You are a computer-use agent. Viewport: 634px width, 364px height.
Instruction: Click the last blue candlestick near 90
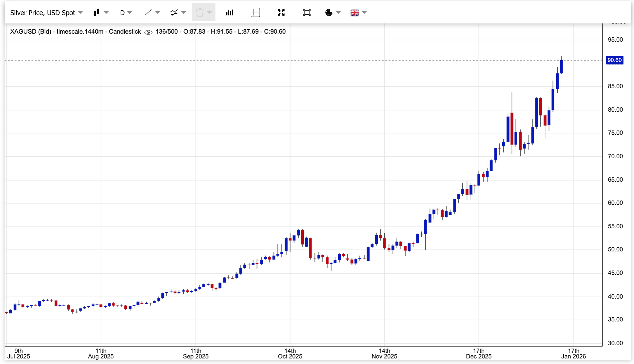tap(561, 67)
